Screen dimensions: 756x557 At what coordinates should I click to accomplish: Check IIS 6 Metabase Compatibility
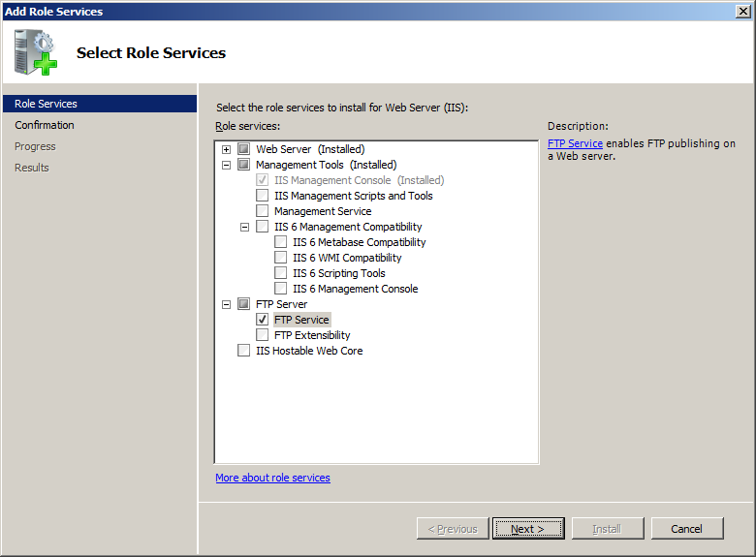(281, 242)
